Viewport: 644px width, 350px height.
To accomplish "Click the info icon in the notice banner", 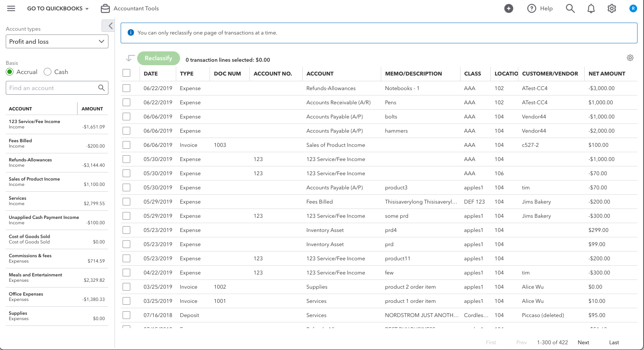I will tap(131, 33).
